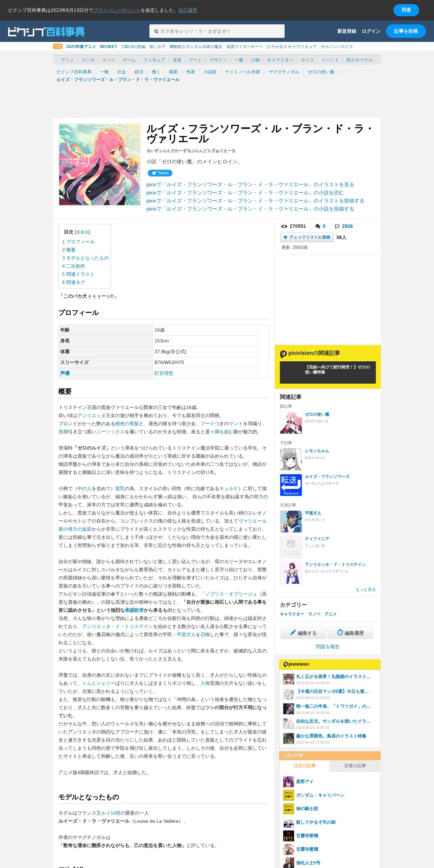Click チェックリストに登録 button
Screen dimensions: 434x868
(307, 237)
